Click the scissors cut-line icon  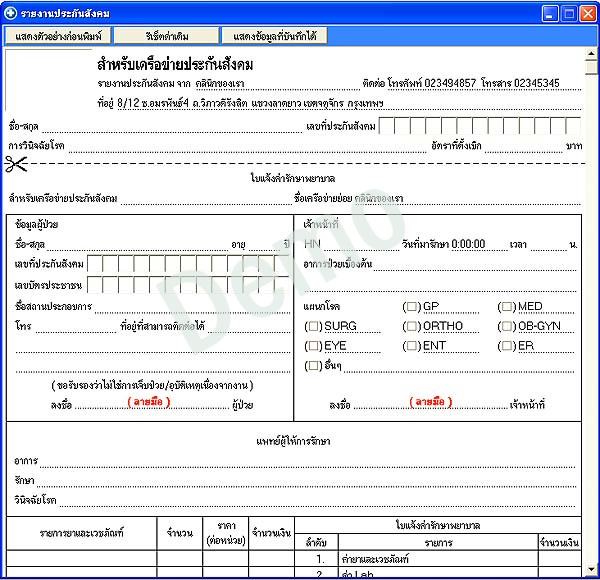[x=16, y=164]
